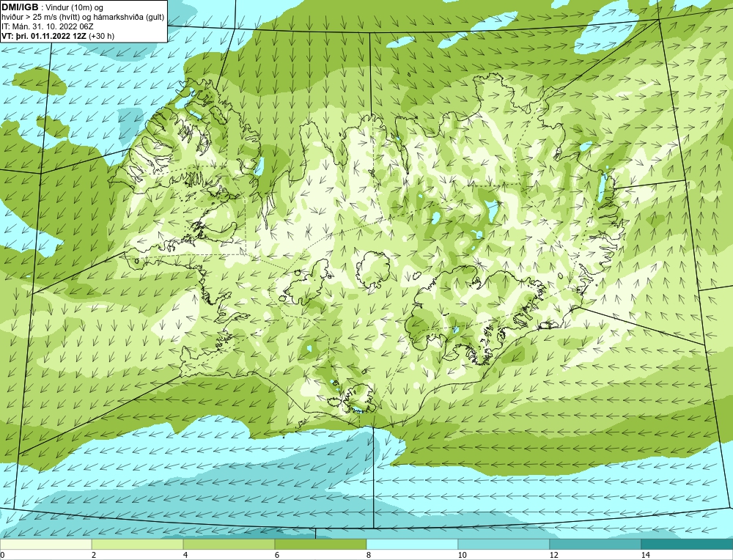Click the legend value label 6
This screenshot has width=733, height=560.
coord(277,555)
